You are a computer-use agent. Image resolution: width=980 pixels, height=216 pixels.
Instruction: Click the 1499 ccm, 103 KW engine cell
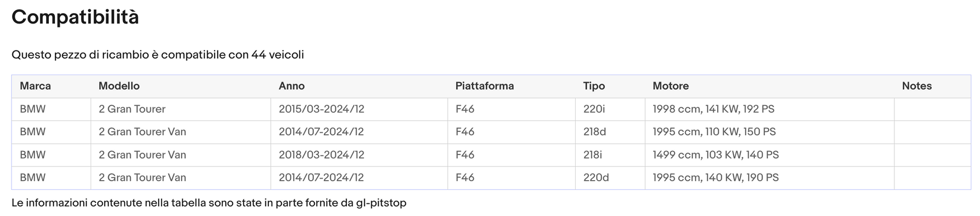[769, 155]
